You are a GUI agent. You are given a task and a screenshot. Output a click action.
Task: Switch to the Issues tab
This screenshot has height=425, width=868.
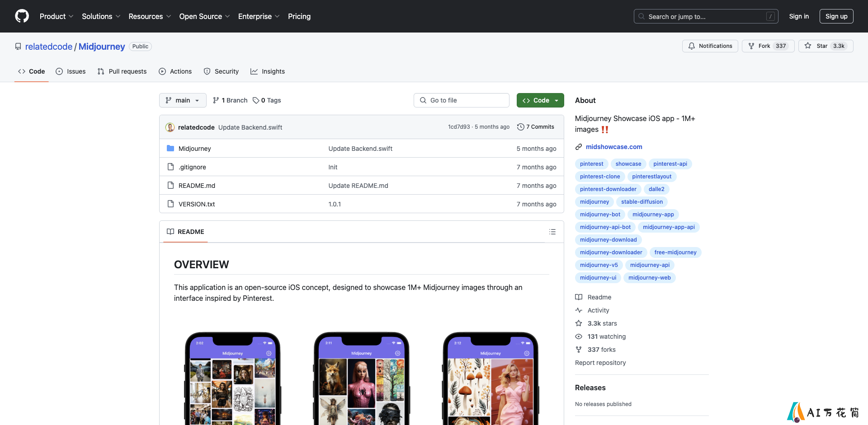click(x=71, y=71)
